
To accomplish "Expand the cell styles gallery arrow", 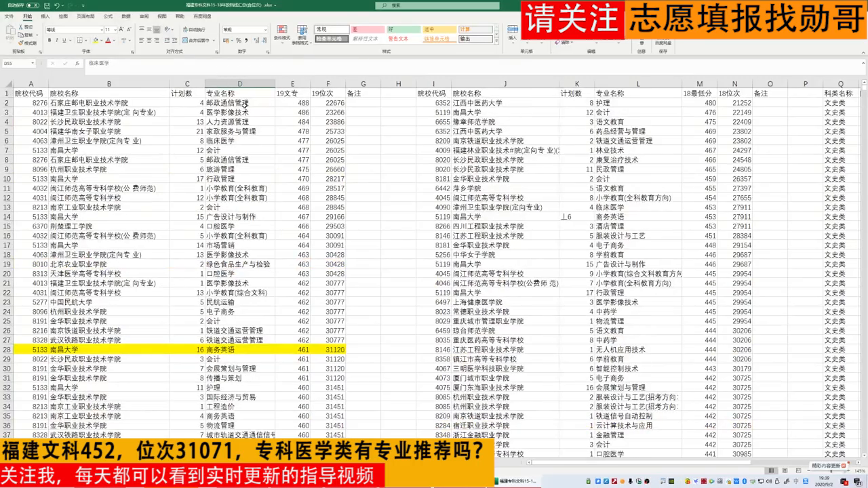I will tap(497, 40).
